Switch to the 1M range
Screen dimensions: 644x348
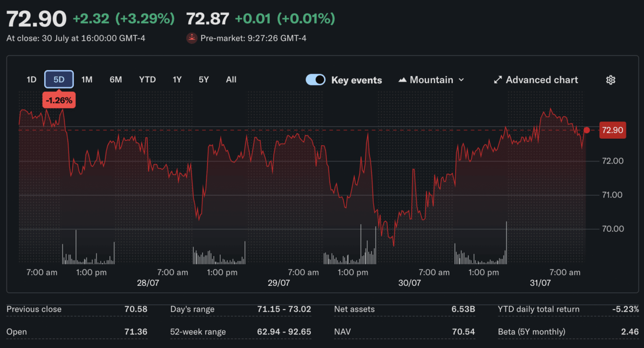[87, 80]
